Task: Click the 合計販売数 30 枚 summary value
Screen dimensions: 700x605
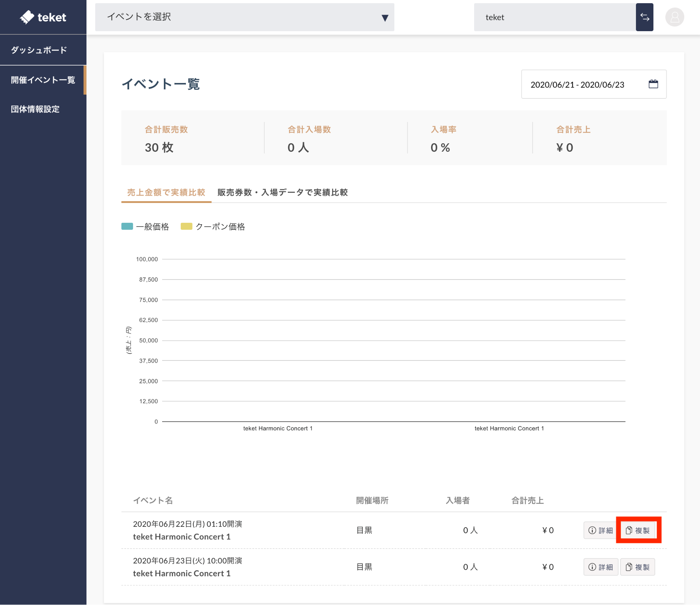Action: (159, 147)
